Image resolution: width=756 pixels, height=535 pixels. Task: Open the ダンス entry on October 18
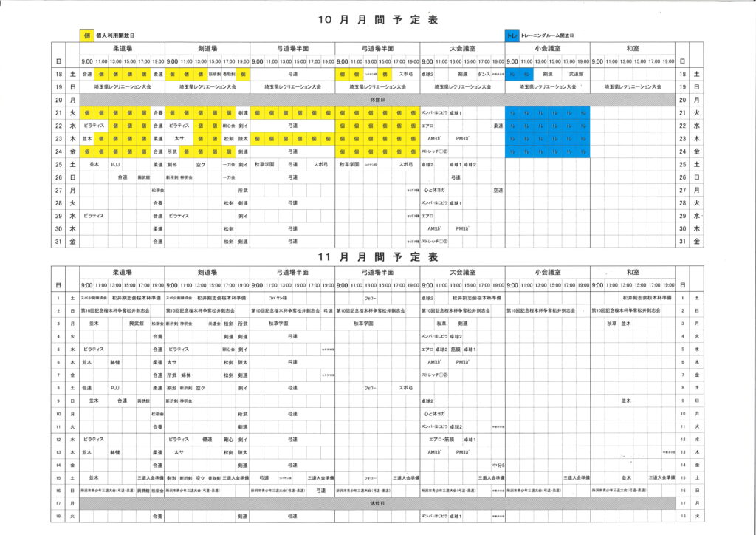tap(484, 74)
